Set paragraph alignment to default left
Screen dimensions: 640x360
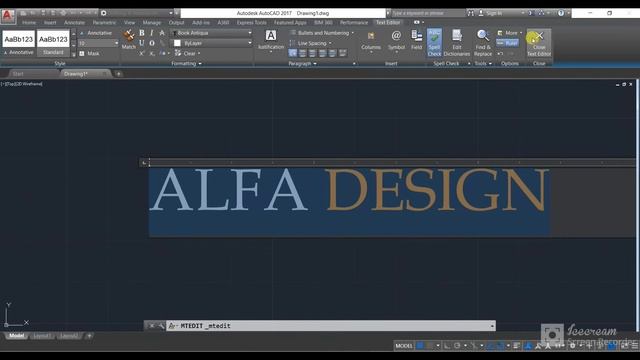coord(293,53)
